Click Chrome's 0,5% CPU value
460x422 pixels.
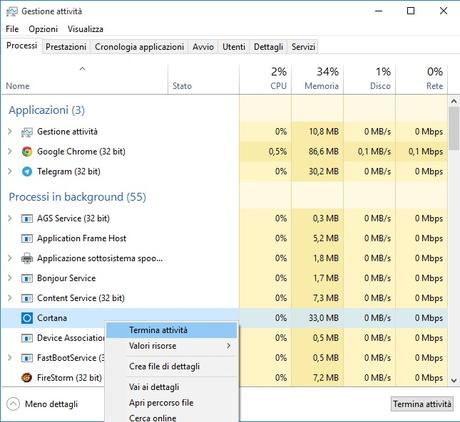278,152
